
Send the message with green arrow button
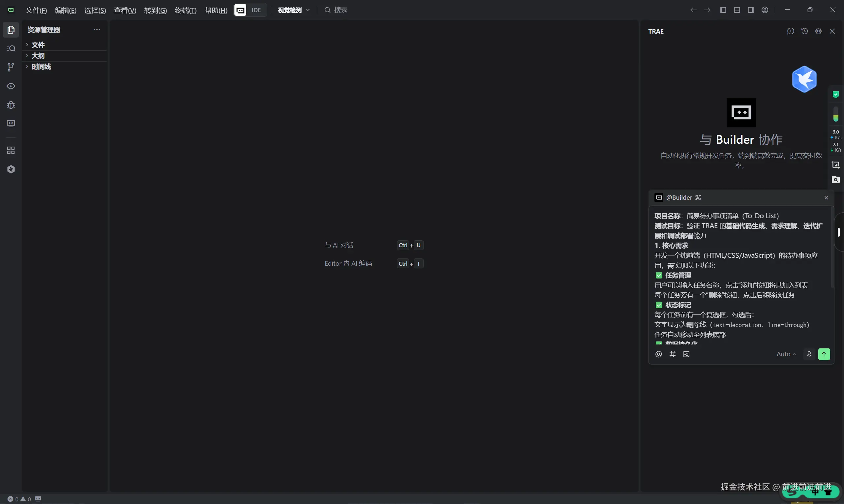824,354
